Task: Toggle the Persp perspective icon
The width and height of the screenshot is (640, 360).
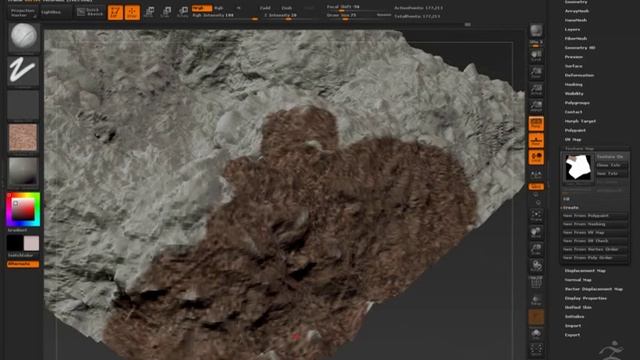Action: [x=536, y=123]
